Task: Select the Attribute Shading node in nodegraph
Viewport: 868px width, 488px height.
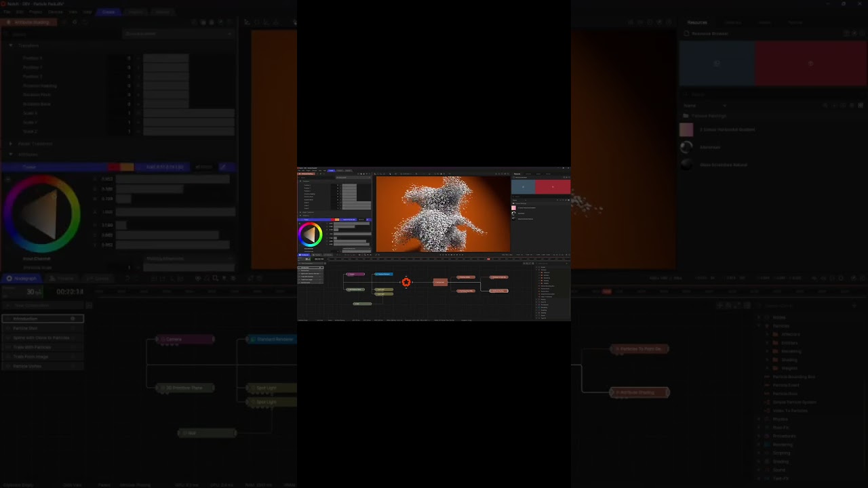Action: pos(639,392)
